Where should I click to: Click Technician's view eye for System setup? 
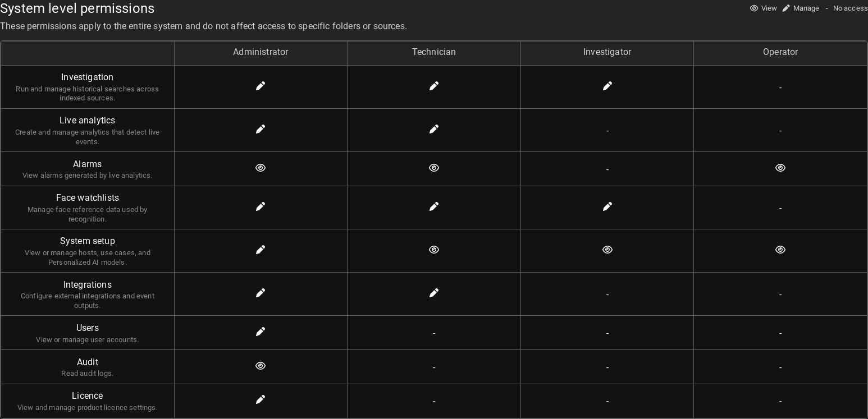(434, 250)
